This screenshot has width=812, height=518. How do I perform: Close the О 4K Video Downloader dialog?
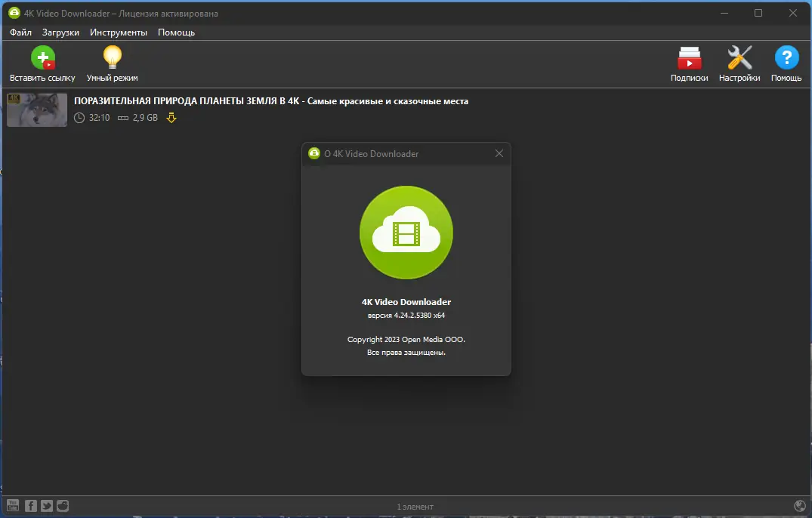coord(499,153)
